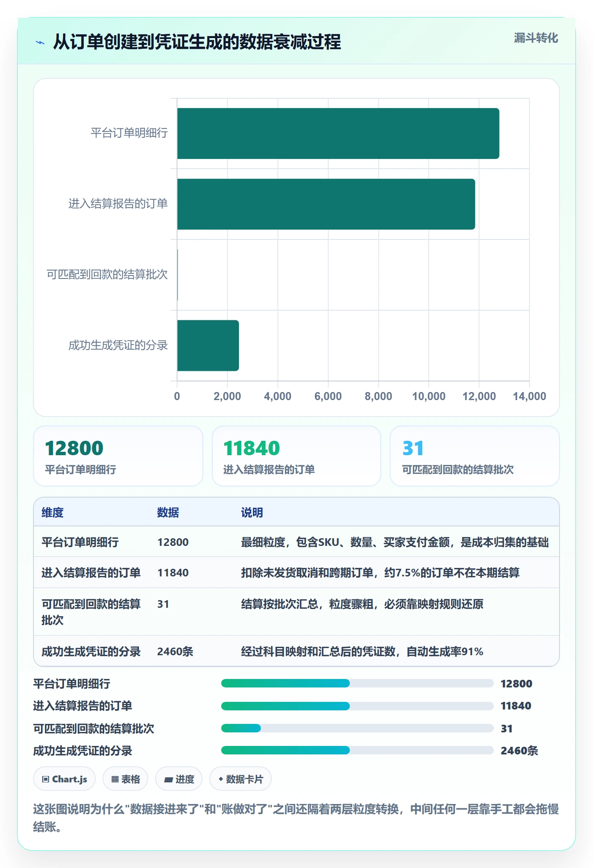Click the 31 data card
The width and height of the screenshot is (593, 868).
coord(475,456)
